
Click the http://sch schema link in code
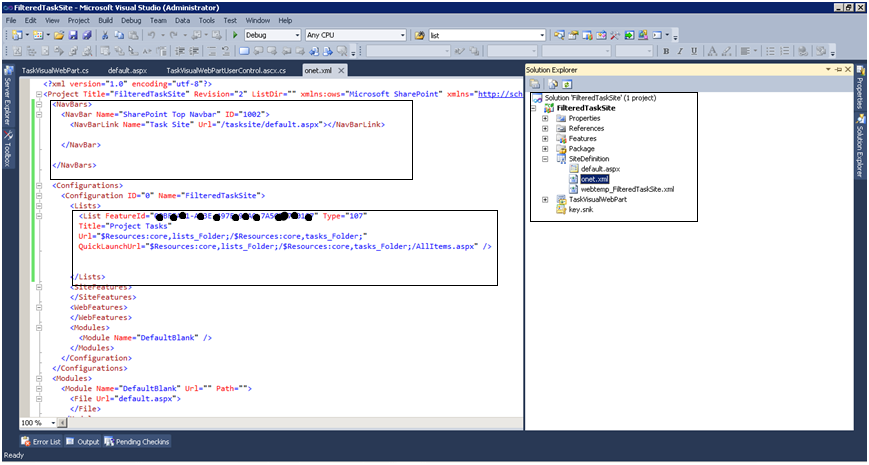(500, 94)
